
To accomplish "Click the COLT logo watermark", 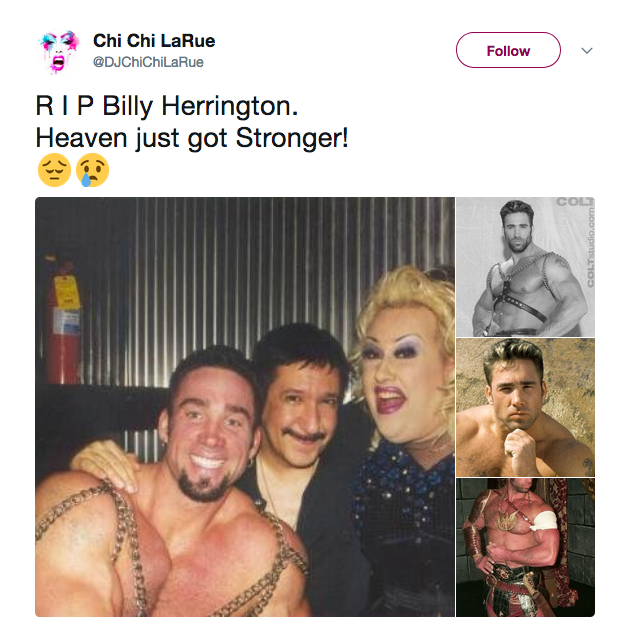I will pos(575,202).
